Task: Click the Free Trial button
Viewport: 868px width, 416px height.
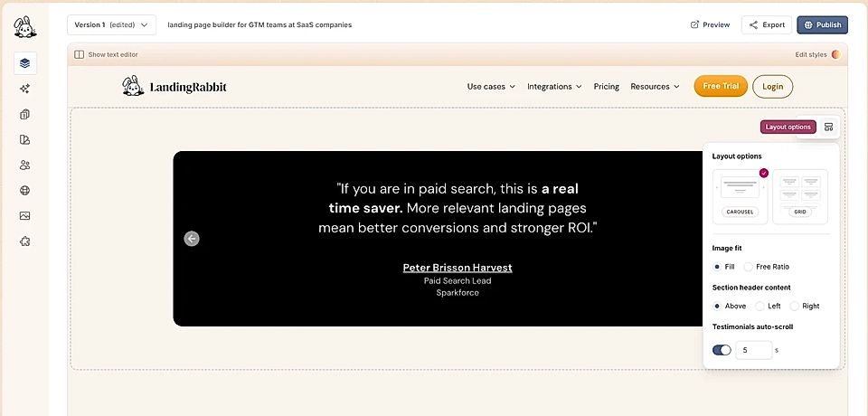Action: 721,87
